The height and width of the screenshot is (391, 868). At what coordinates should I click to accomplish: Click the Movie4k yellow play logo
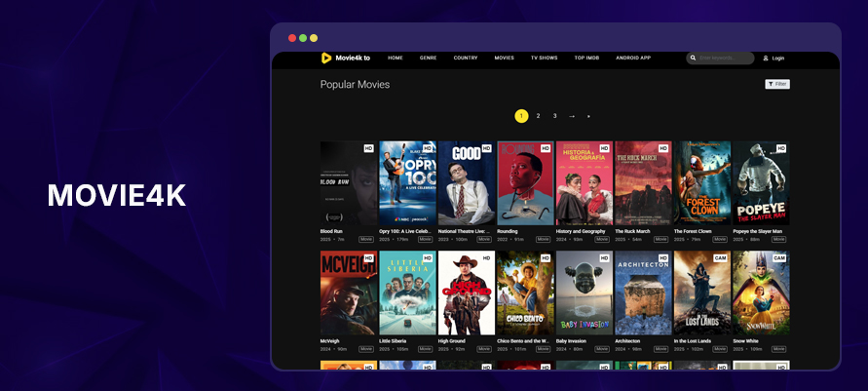[x=326, y=59]
